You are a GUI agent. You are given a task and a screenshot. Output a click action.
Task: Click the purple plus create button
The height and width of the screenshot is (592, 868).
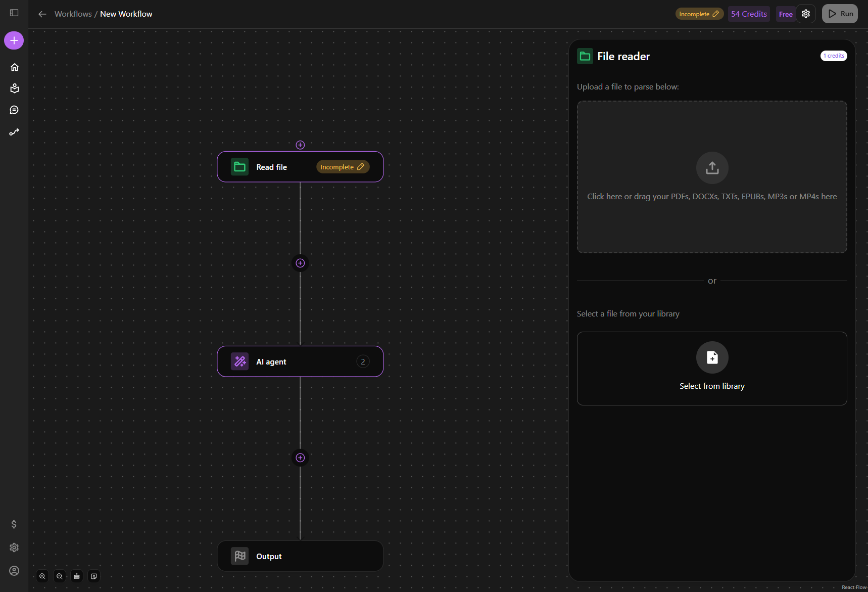[14, 40]
